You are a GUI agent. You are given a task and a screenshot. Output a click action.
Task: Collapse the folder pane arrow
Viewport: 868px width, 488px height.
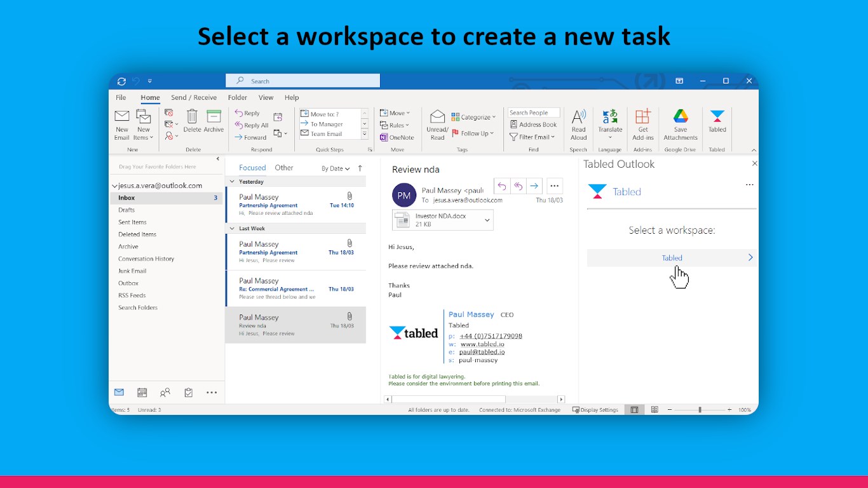[218, 159]
